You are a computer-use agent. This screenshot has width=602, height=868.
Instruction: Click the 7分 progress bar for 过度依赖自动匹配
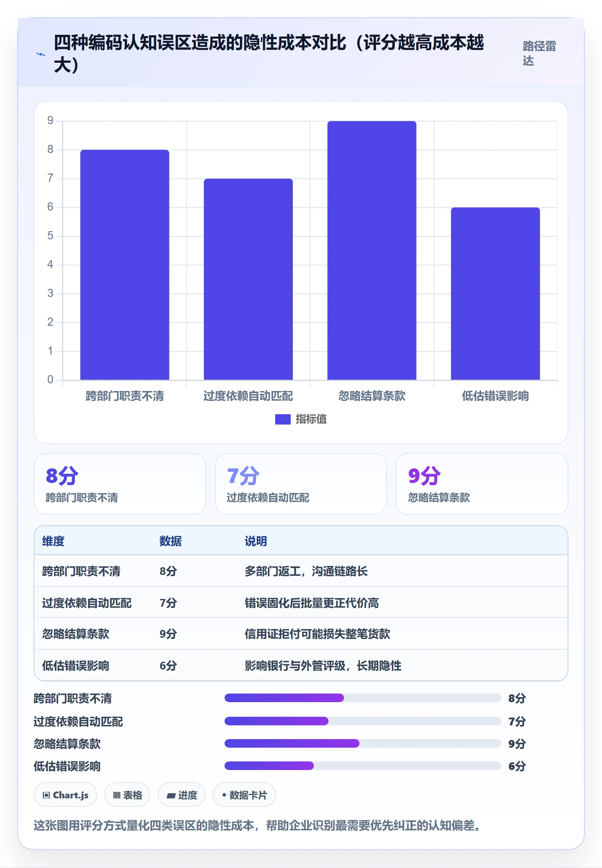363,721
